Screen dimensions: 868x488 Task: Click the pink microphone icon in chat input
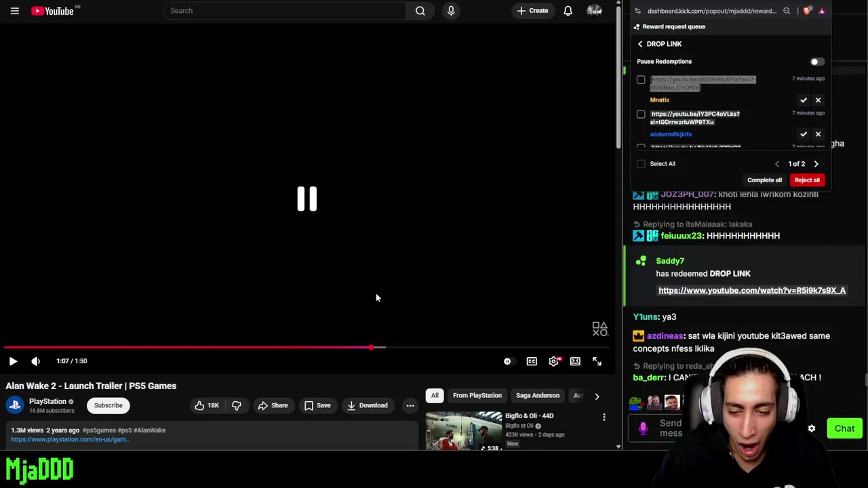click(x=643, y=428)
